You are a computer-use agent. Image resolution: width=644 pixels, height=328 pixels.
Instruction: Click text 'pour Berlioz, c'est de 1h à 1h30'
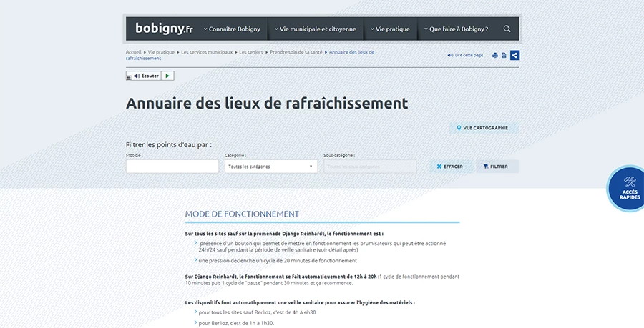coord(236,323)
